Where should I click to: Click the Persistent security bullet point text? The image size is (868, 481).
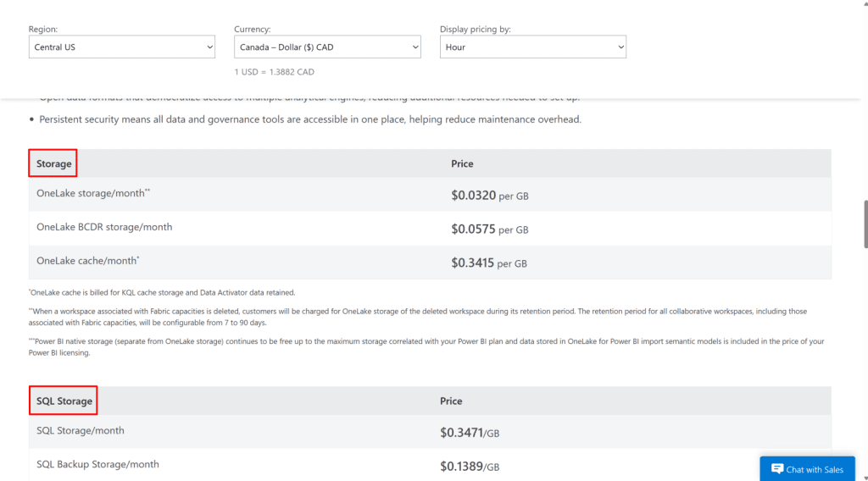pyautogui.click(x=309, y=119)
